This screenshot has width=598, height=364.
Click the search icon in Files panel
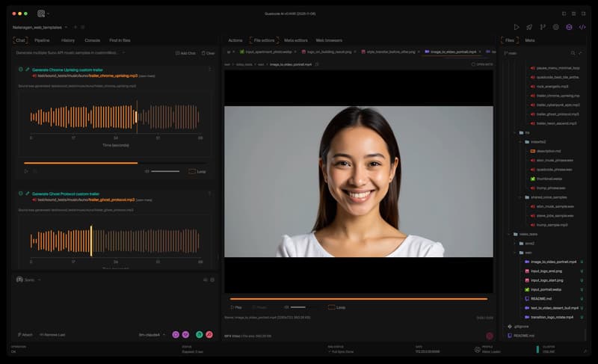[x=573, y=53]
